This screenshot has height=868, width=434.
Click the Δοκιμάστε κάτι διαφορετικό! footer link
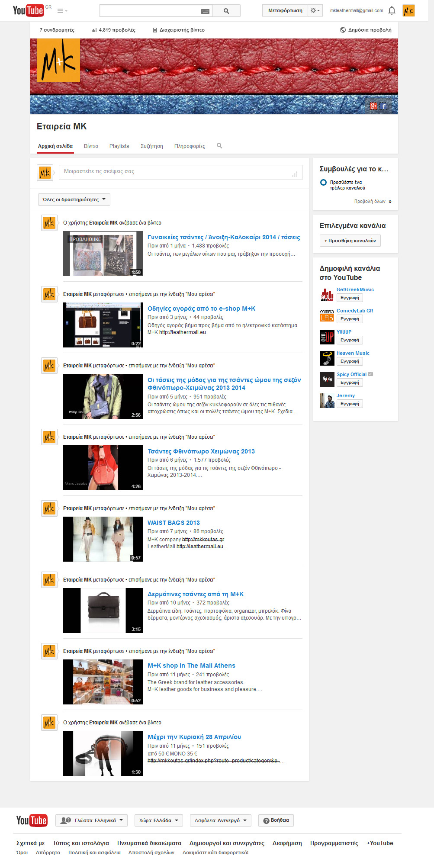tap(215, 852)
